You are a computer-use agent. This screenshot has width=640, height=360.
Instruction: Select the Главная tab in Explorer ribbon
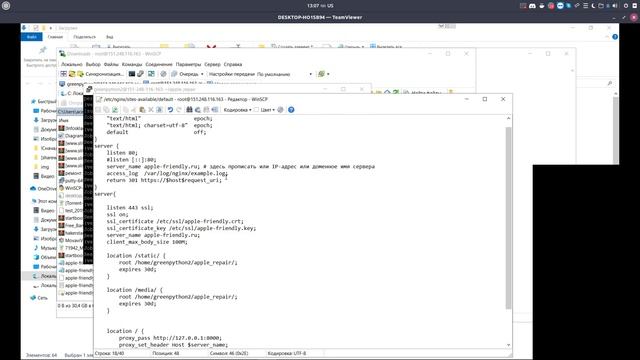(x=55, y=37)
